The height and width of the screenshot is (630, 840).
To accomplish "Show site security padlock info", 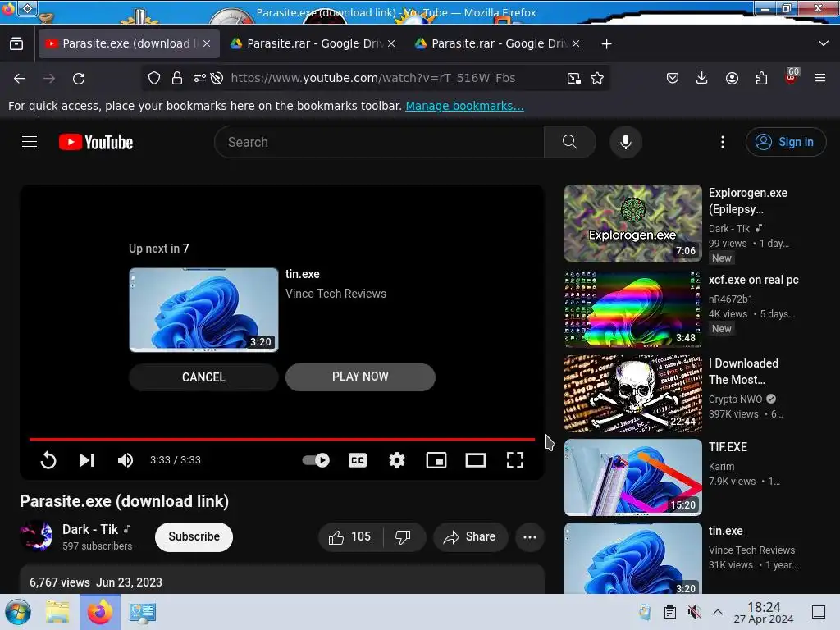I will pyautogui.click(x=177, y=78).
